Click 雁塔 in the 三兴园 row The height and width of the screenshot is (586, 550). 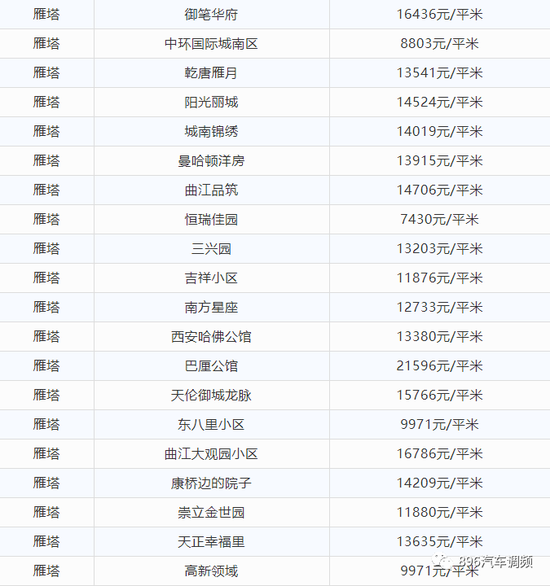click(46, 249)
